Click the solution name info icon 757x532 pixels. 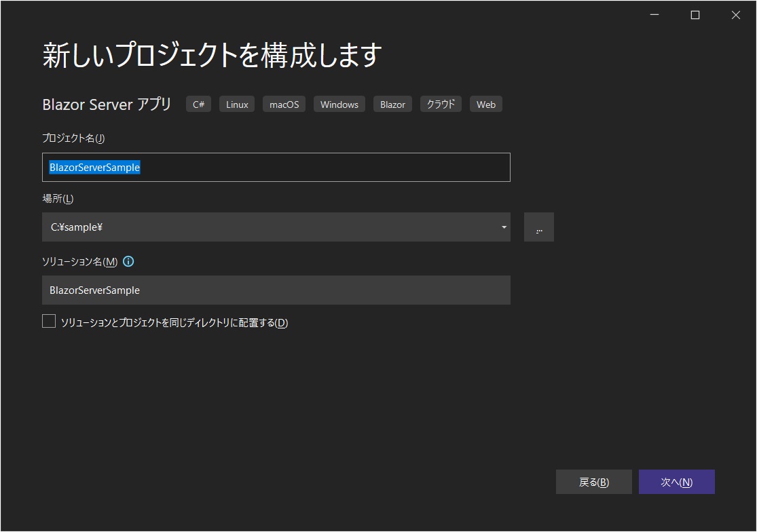coord(128,261)
